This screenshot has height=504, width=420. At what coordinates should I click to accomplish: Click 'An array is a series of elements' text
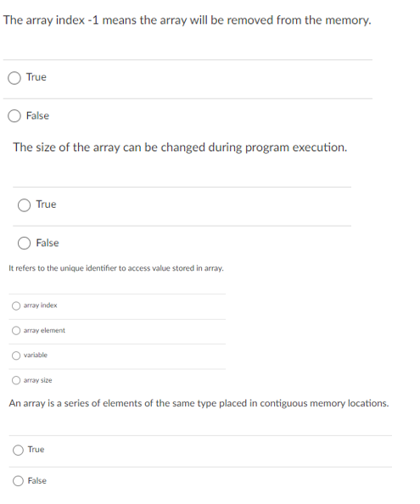pos(199,403)
